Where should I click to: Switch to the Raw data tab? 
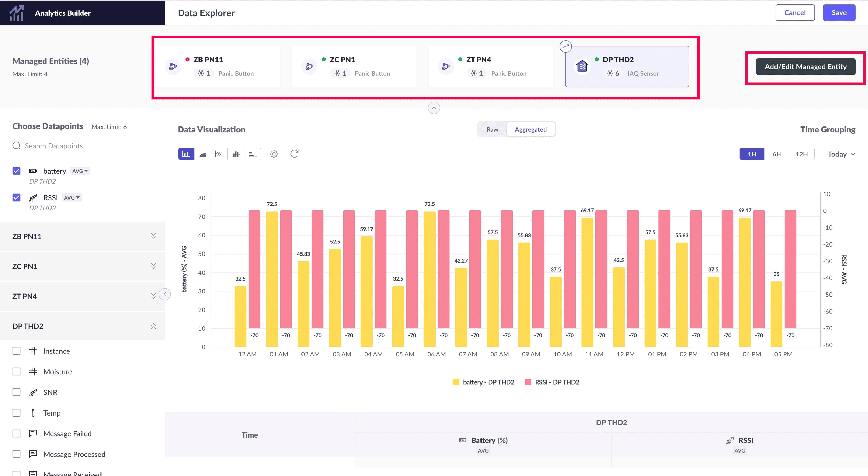tap(492, 129)
